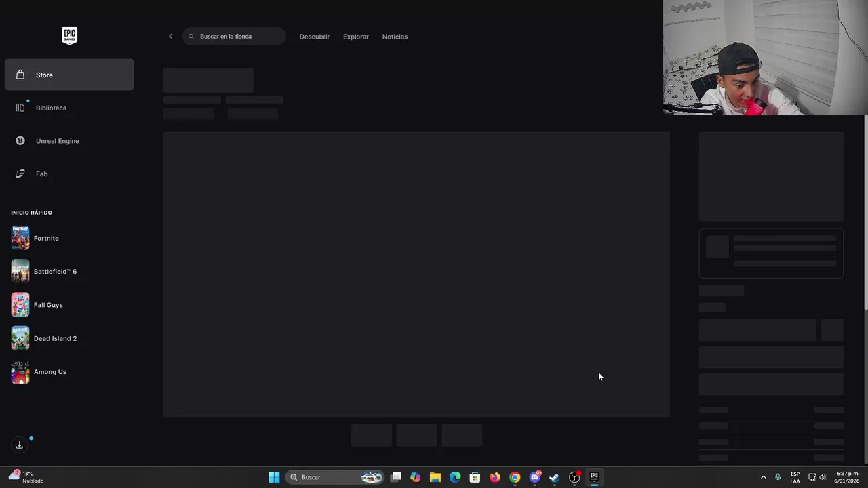The width and height of the screenshot is (868, 488).
Task: Click the taskbar Buscar search box
Action: (x=335, y=477)
